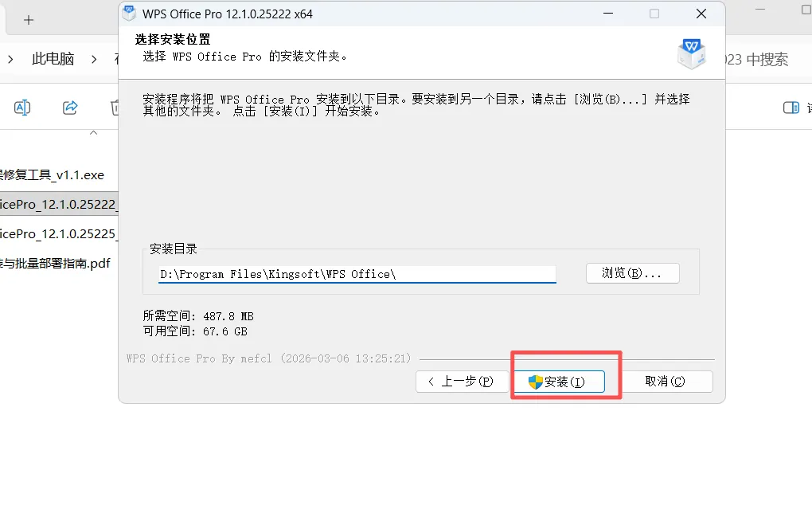Expand the chevron before 此电脑 breadcrumb
This screenshot has height=513, width=812.
click(x=10, y=60)
